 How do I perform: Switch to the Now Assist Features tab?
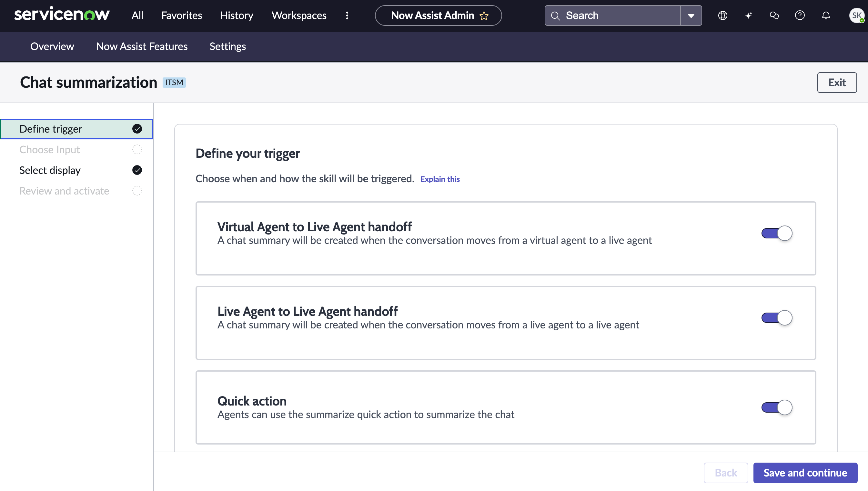coord(142,46)
